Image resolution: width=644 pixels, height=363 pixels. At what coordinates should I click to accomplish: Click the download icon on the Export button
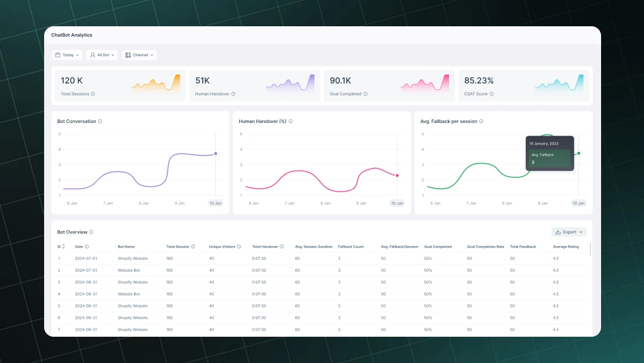pyautogui.click(x=559, y=232)
